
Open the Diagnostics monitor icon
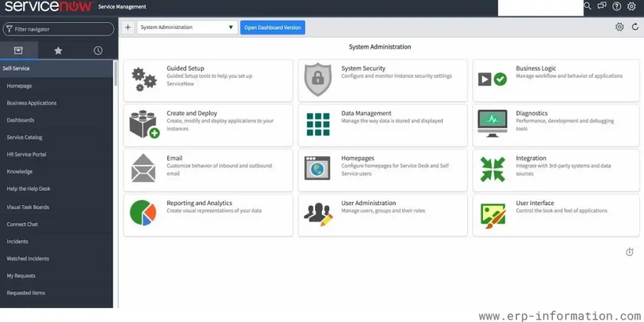click(492, 123)
